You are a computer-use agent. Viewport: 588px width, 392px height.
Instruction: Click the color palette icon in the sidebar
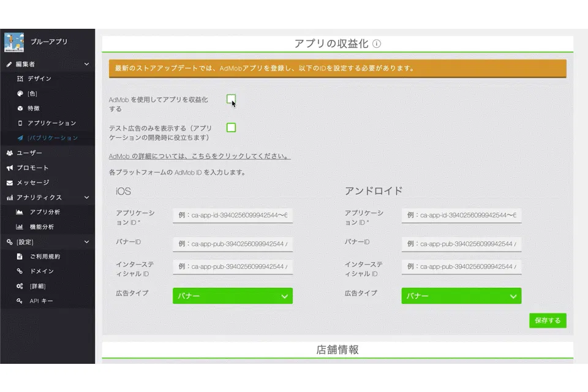20,94
